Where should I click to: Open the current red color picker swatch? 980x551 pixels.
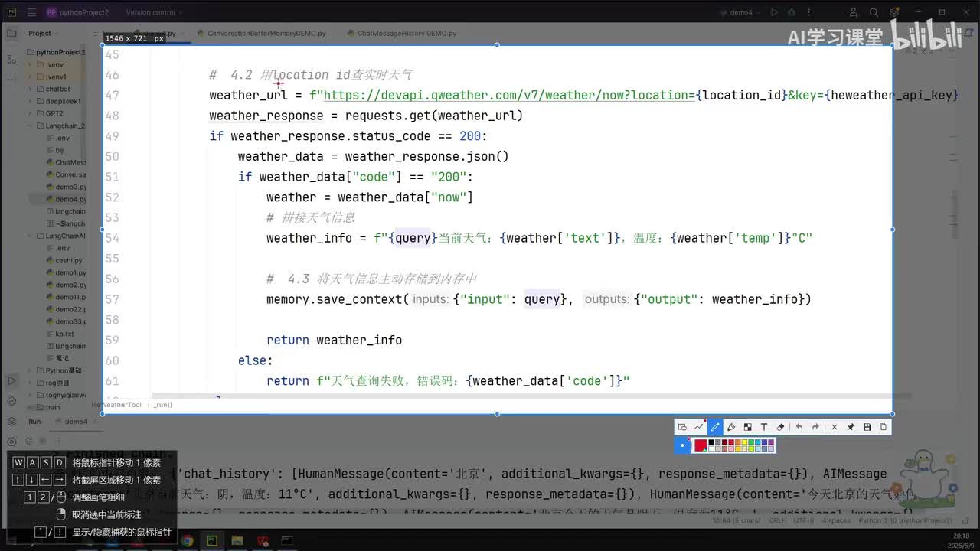point(700,445)
